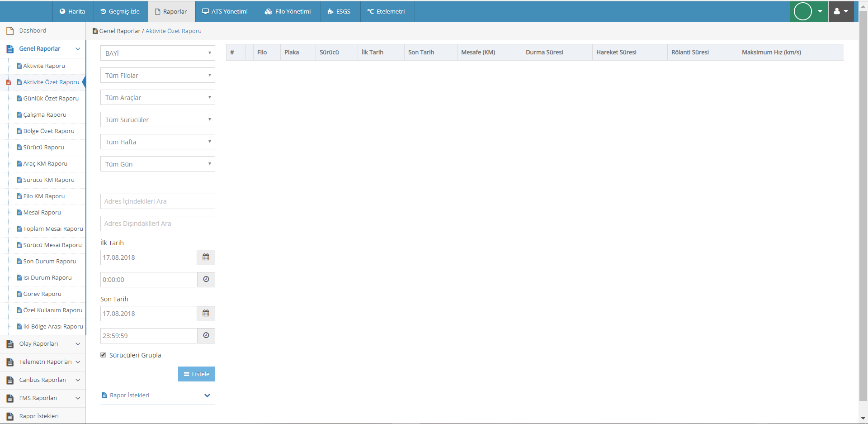The width and height of the screenshot is (868, 424).
Task: Click the Dashbord page icon
Action: click(10, 31)
